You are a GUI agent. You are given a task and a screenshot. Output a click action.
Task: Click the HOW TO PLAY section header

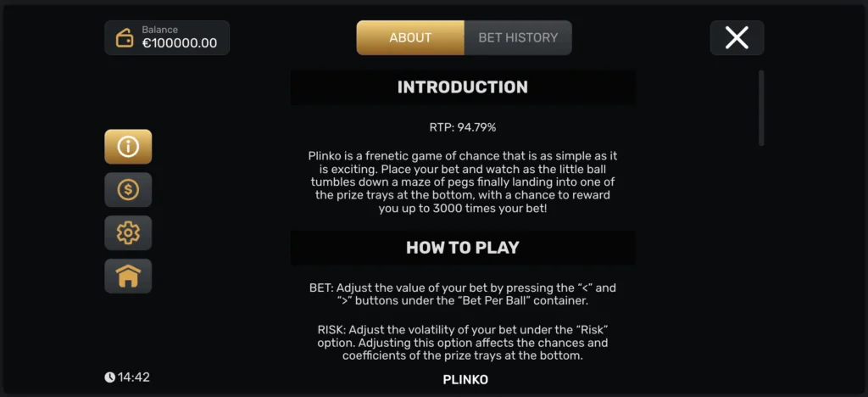462,248
